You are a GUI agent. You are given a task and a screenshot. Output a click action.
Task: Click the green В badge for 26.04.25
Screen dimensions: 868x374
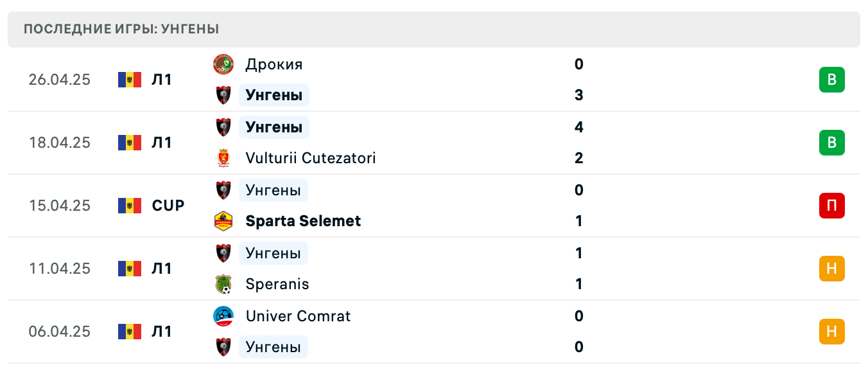click(x=831, y=80)
